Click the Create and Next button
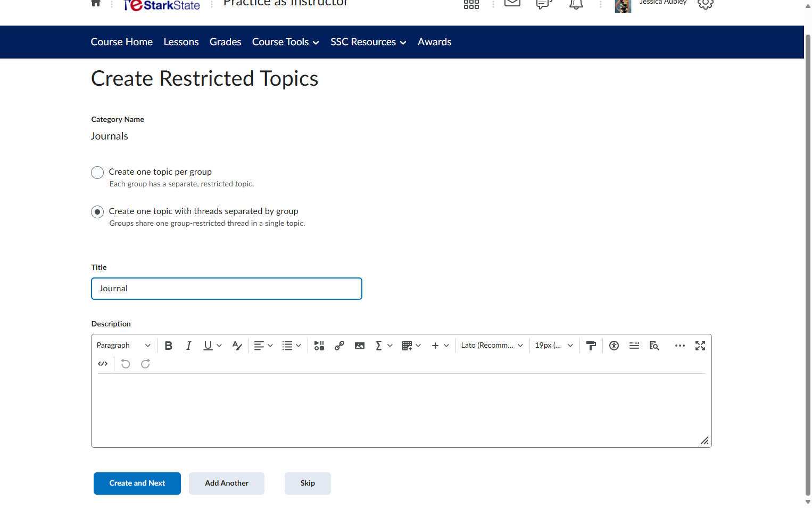 click(137, 484)
